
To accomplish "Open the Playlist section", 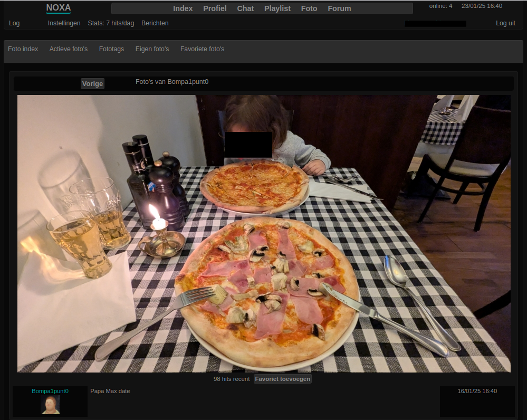I will tap(277, 9).
